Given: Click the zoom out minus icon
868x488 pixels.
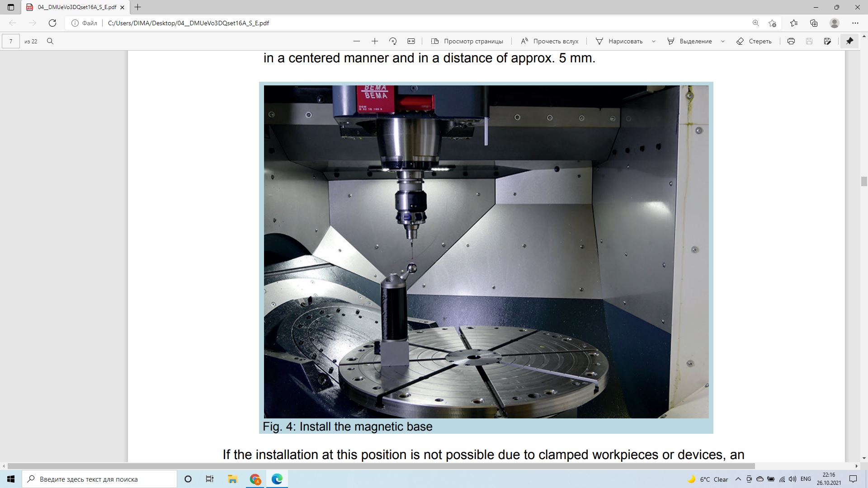Looking at the screenshot, I should coord(357,41).
